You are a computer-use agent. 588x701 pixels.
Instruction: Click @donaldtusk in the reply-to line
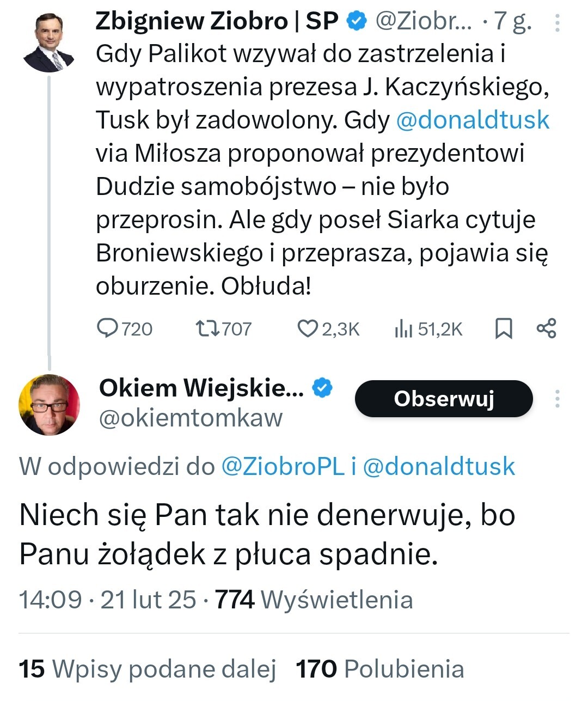(438, 466)
